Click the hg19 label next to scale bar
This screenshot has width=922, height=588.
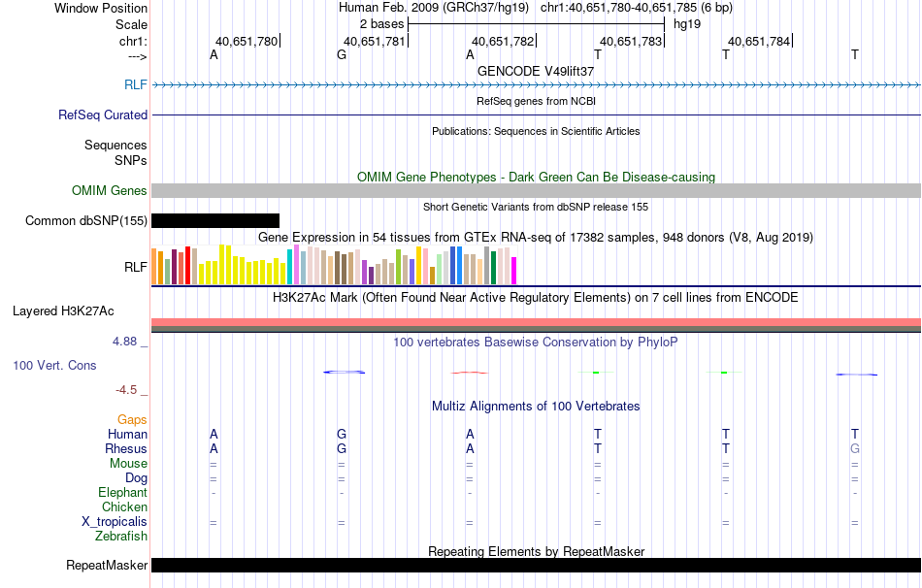tap(687, 24)
